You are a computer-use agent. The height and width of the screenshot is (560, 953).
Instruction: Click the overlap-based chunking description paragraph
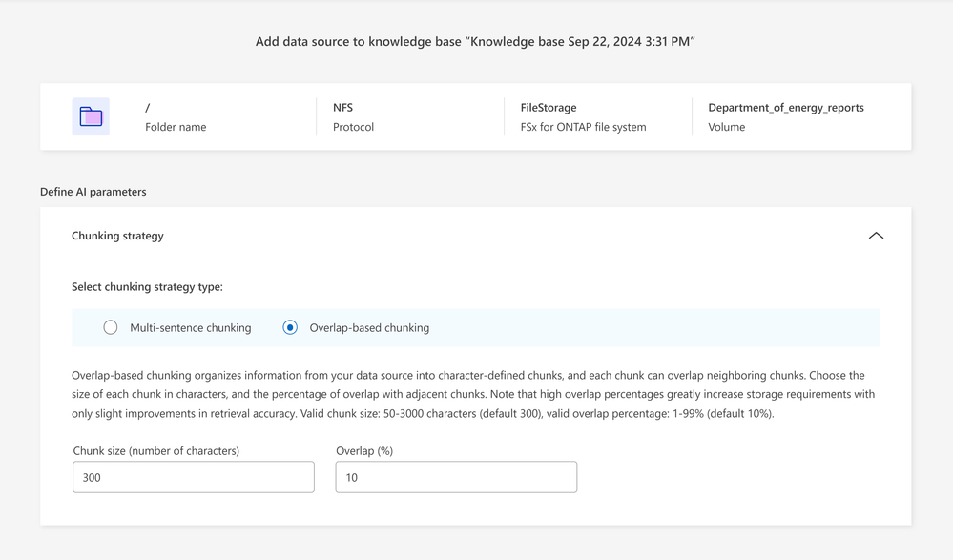[x=473, y=394]
